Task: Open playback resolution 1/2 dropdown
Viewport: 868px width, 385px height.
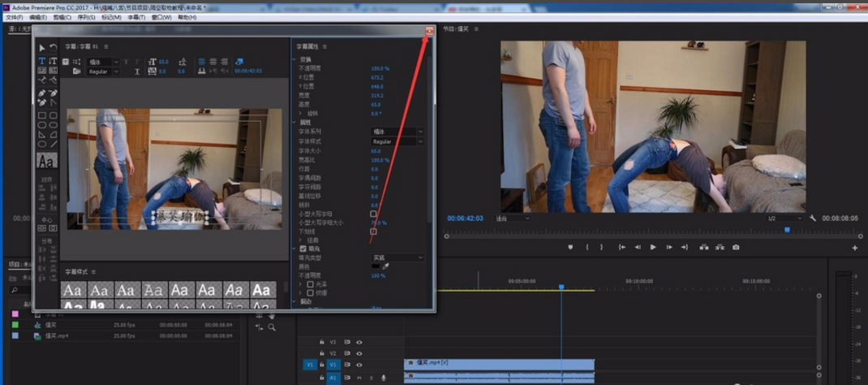Action: click(784, 218)
